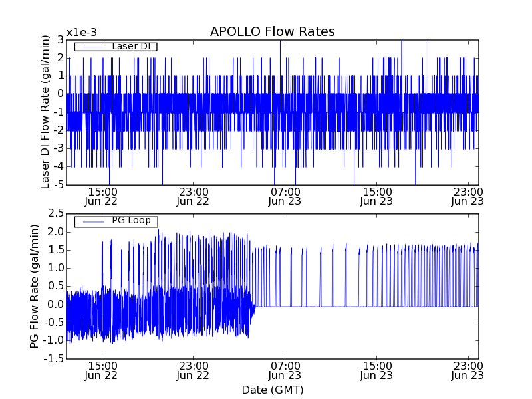Click "23:00 Jun 23" tick under PG Loop plot
This screenshot has height=399, width=532.
467,371
